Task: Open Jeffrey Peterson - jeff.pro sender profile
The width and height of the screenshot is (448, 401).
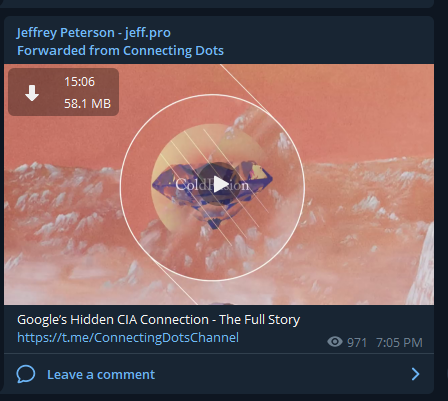Action: pyautogui.click(x=94, y=33)
